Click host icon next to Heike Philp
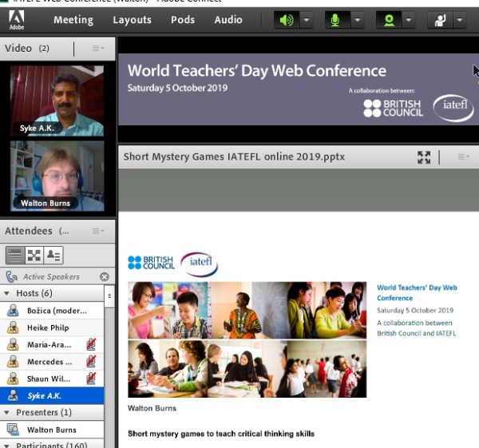This screenshot has height=448, width=479. coord(13,327)
